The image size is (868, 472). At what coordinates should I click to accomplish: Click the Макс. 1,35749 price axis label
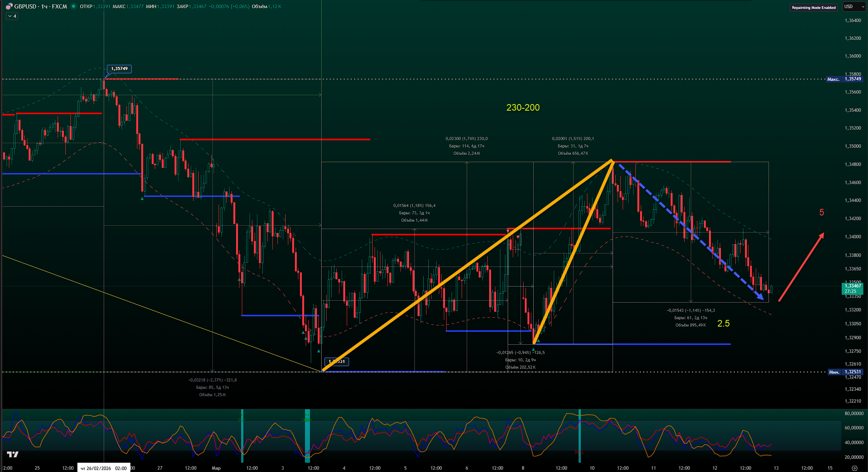click(x=845, y=79)
